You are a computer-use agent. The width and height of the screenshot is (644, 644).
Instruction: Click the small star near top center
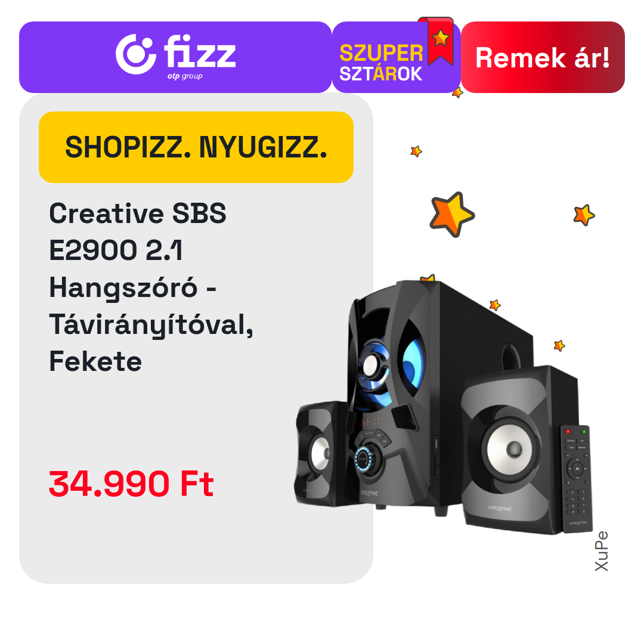click(x=416, y=151)
